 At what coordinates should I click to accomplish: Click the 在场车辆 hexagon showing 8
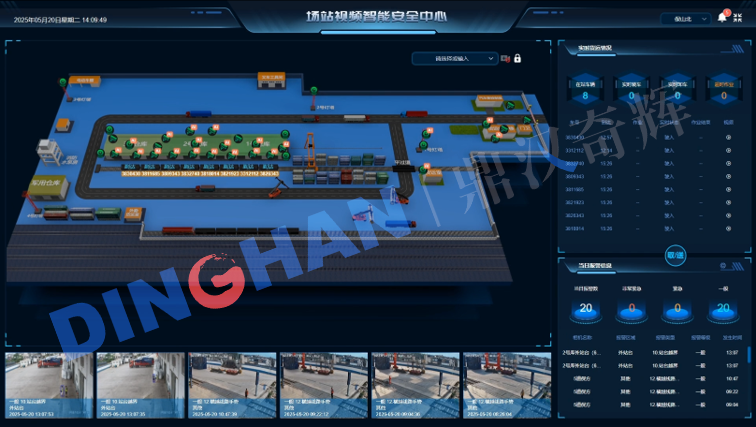coord(586,88)
